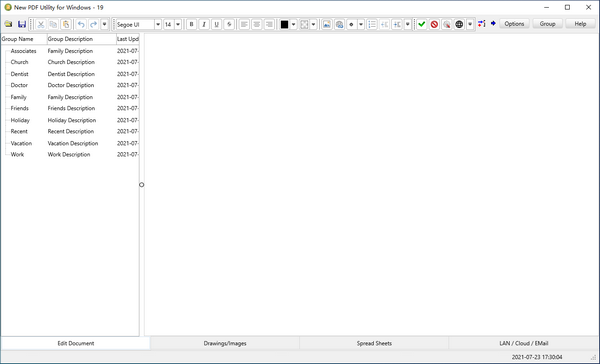Image resolution: width=600 pixels, height=364 pixels.
Task: Click the red prohibited circle icon
Action: pos(434,24)
